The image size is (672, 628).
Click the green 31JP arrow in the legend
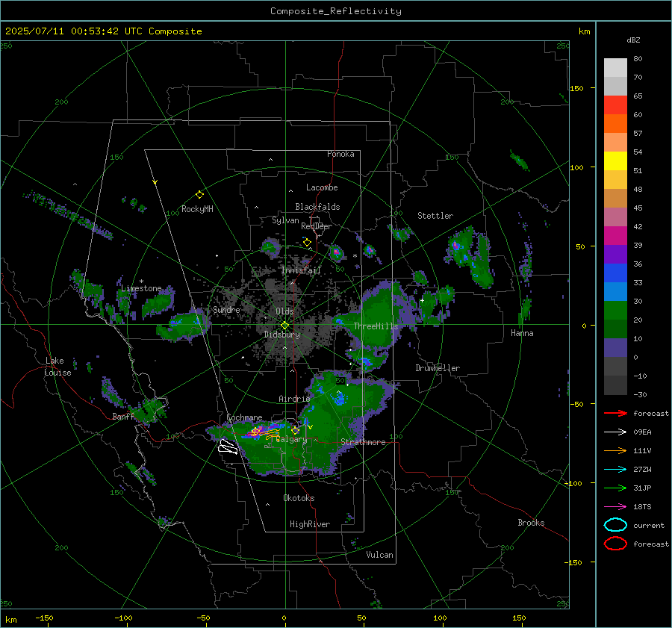(x=615, y=488)
